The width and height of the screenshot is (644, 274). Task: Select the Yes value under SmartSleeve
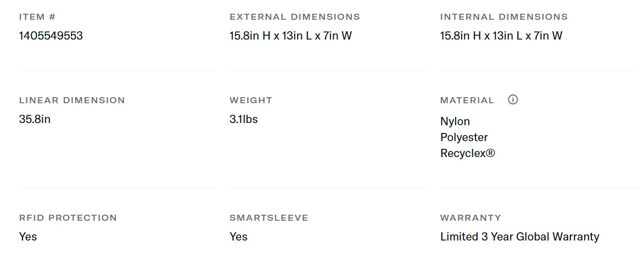pyautogui.click(x=238, y=237)
